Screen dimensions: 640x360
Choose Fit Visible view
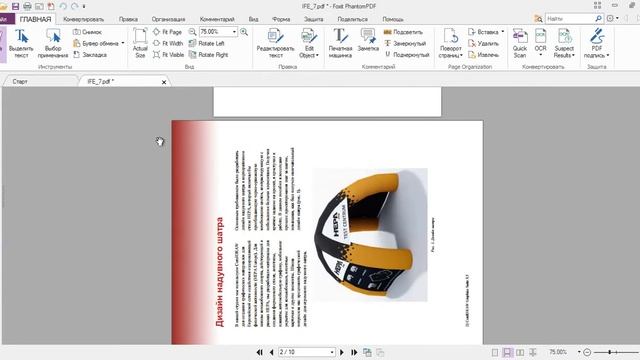pyautogui.click(x=168, y=55)
